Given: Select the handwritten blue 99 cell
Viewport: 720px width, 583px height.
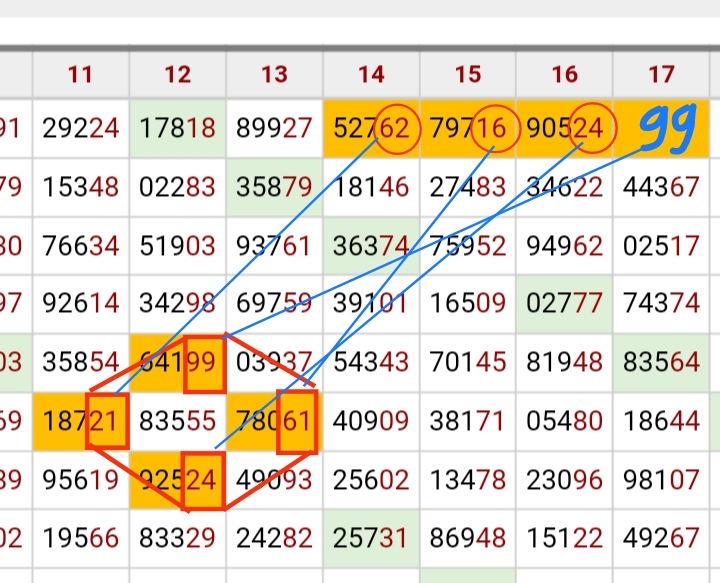Looking at the screenshot, I should [661, 128].
